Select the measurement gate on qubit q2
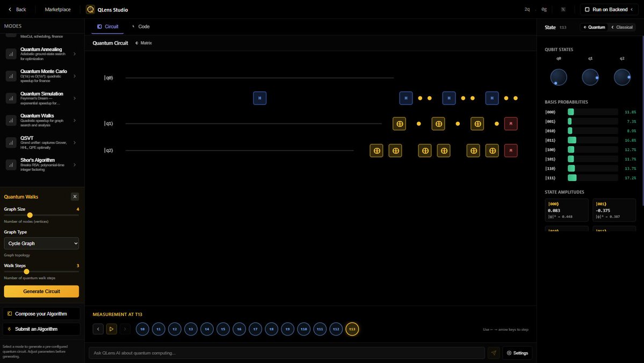Image resolution: width=644 pixels, height=363 pixels. click(x=510, y=151)
